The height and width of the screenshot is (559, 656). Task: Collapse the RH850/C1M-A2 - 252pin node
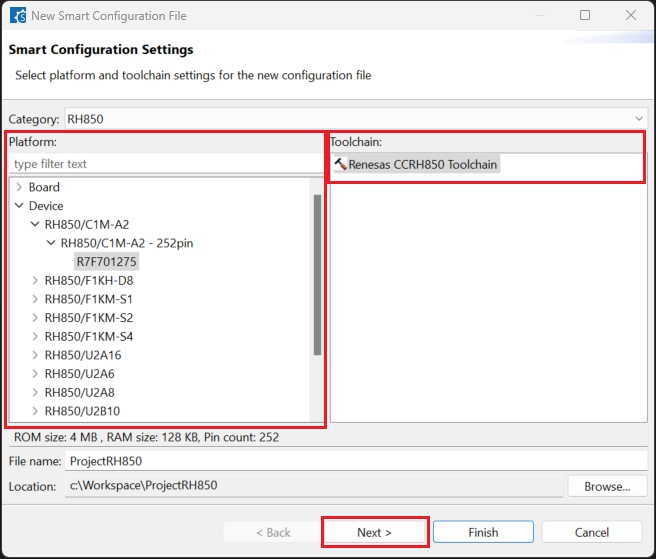pyautogui.click(x=51, y=243)
